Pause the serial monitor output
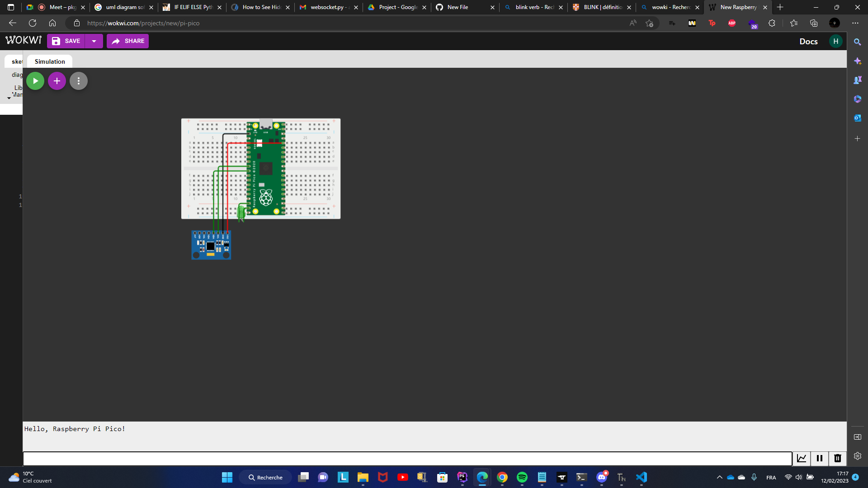 click(x=819, y=458)
